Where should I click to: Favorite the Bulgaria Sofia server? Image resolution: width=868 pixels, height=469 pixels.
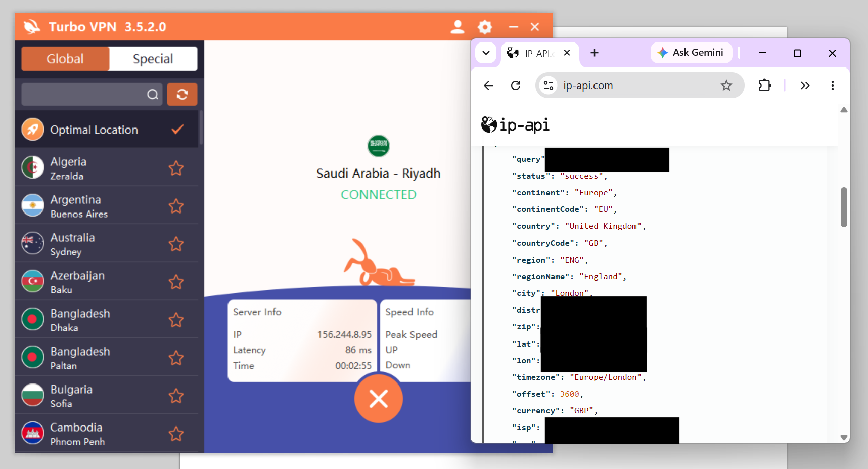[176, 396]
